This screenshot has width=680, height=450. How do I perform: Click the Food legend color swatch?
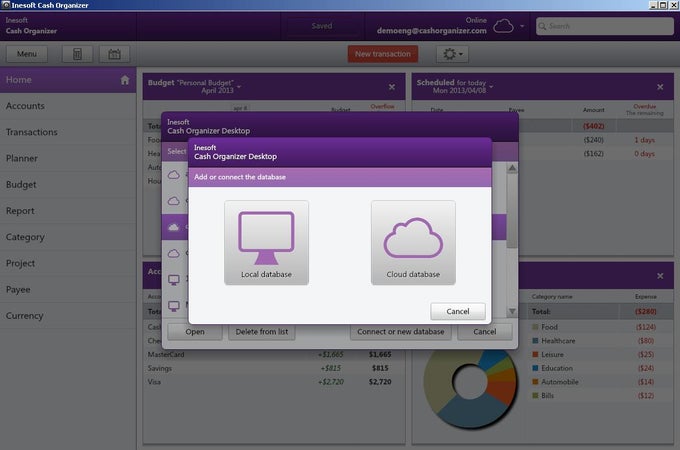pos(535,327)
